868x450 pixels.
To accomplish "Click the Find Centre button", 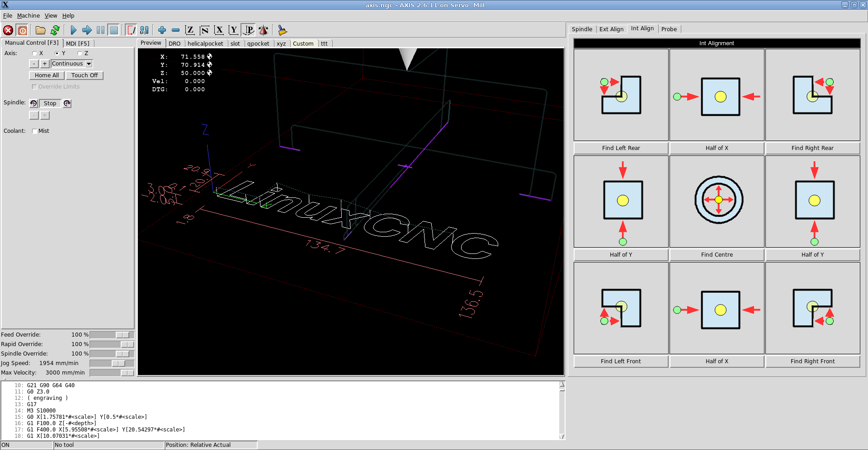I will coord(717,255).
